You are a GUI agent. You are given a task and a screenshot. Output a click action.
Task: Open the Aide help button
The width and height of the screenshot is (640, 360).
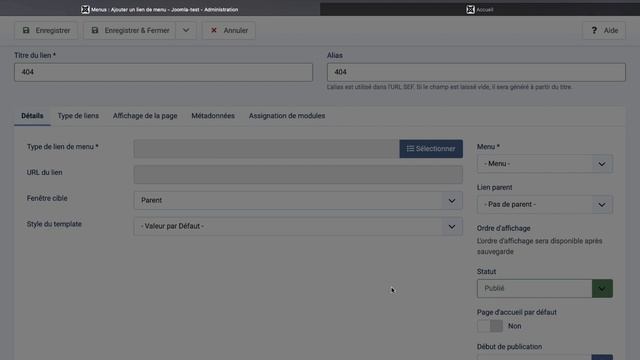pyautogui.click(x=604, y=31)
